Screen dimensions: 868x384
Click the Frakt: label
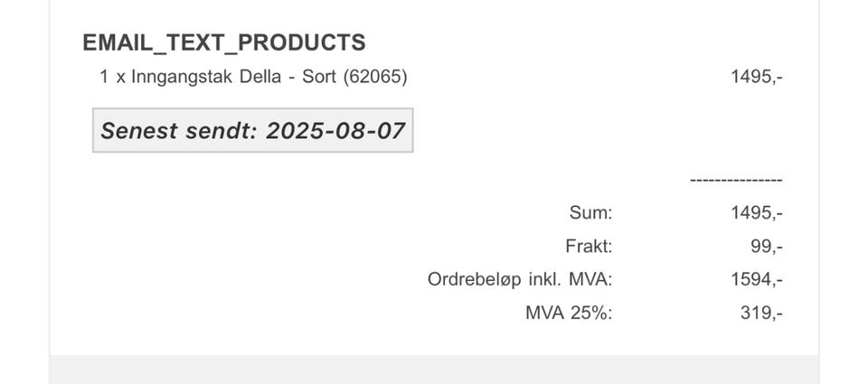(588, 246)
